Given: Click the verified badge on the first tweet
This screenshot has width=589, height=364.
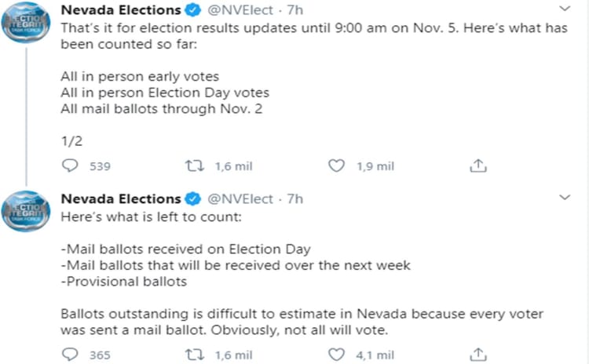Looking at the screenshot, I should point(192,10).
